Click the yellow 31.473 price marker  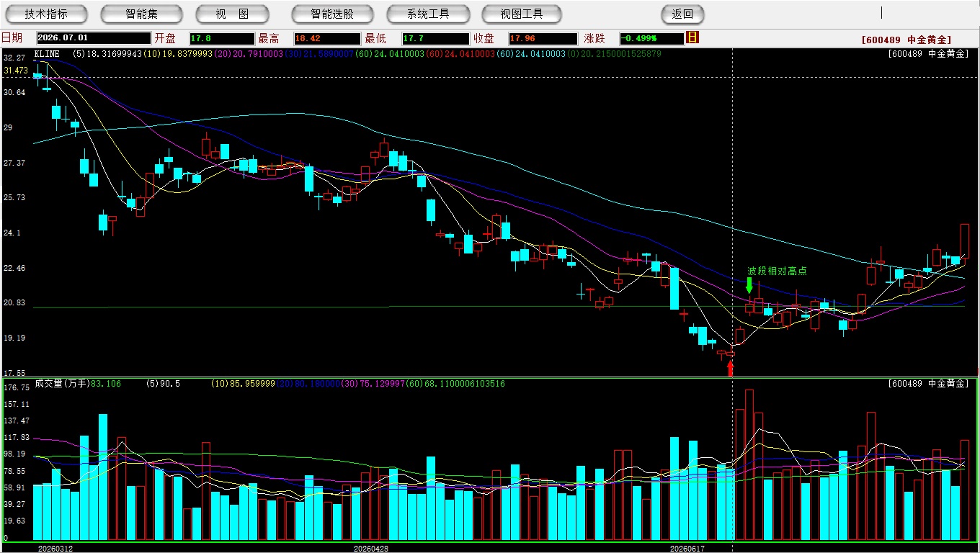pos(16,71)
